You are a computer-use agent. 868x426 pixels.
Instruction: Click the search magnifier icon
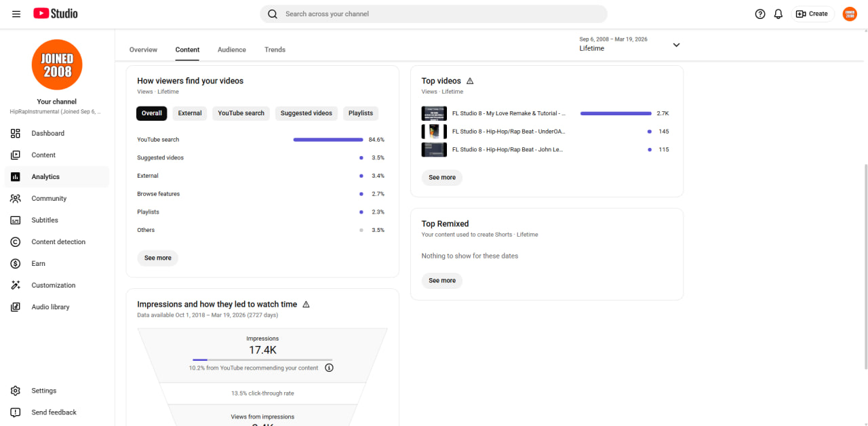pyautogui.click(x=273, y=14)
